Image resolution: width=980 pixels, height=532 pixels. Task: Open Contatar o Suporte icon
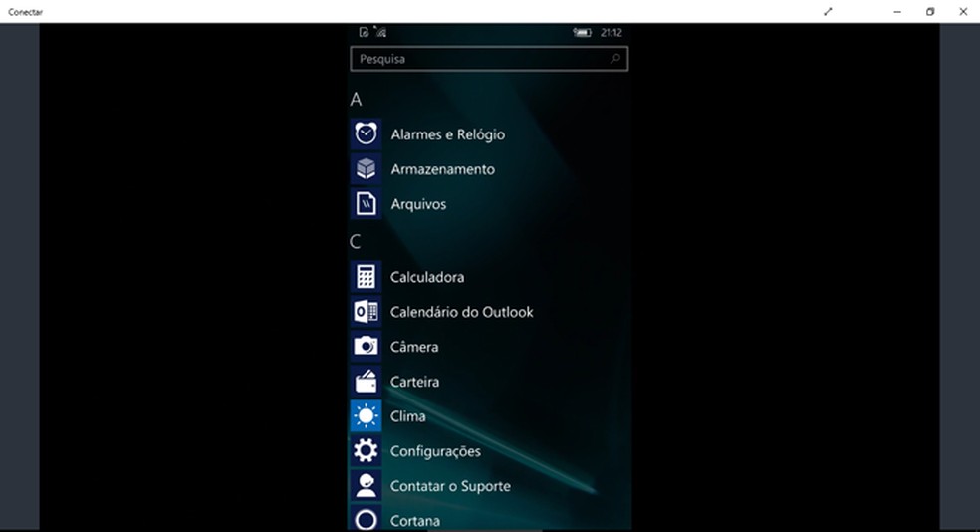pyautogui.click(x=366, y=486)
